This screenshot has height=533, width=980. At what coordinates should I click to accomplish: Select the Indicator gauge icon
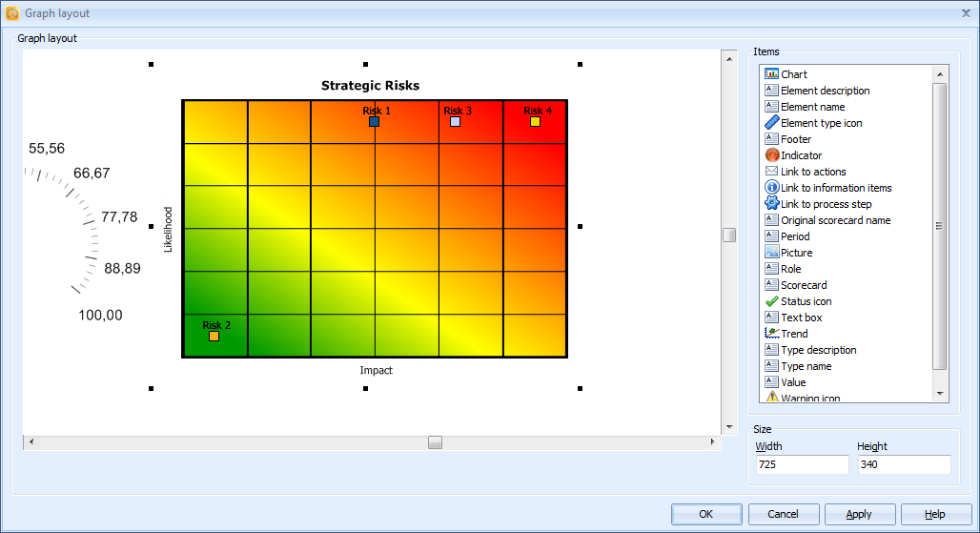pyautogui.click(x=772, y=155)
